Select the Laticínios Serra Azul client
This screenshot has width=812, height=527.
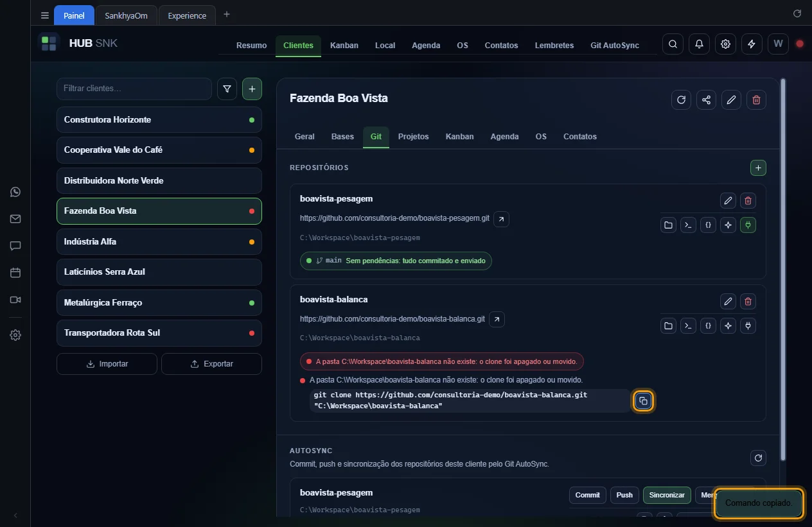coord(159,272)
